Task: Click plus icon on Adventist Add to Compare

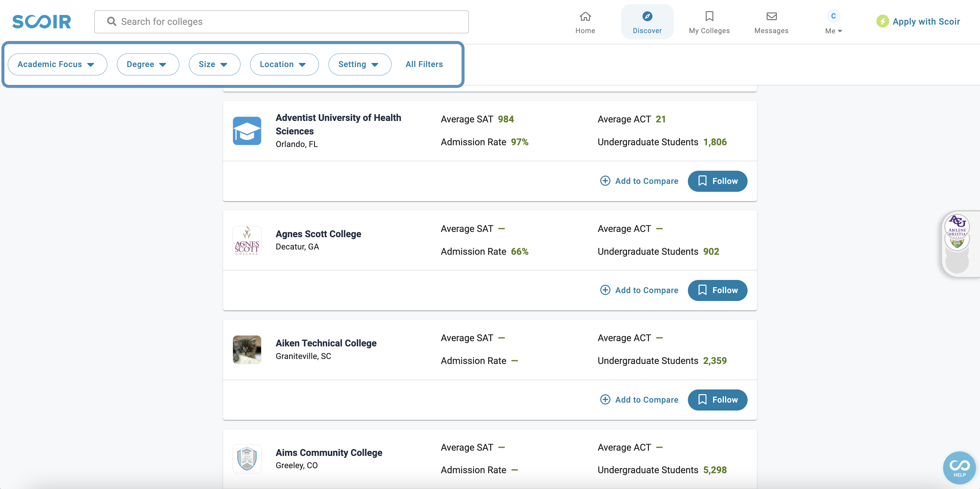Action: [x=605, y=181]
